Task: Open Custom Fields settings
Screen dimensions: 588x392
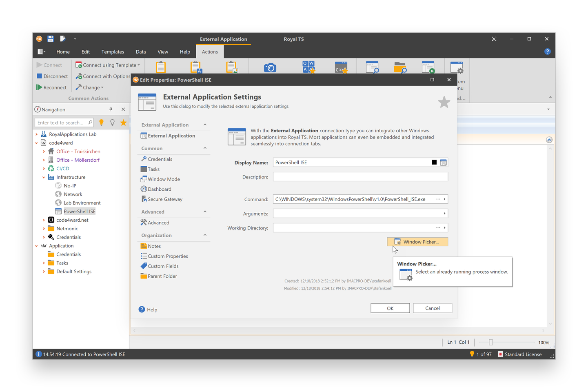Action: tap(163, 266)
